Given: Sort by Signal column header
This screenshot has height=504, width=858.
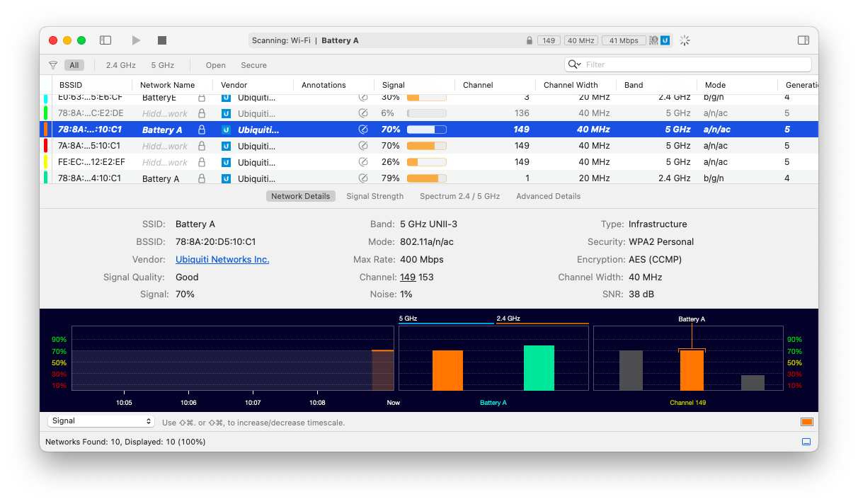Looking at the screenshot, I should click(394, 85).
